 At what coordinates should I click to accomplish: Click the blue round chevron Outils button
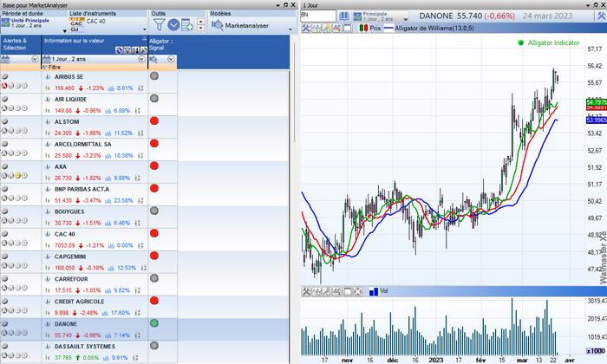pyautogui.click(x=173, y=25)
